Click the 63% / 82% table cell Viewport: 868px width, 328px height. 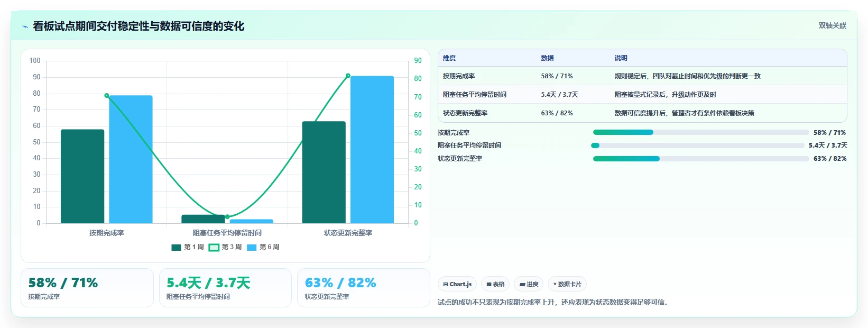[557, 113]
